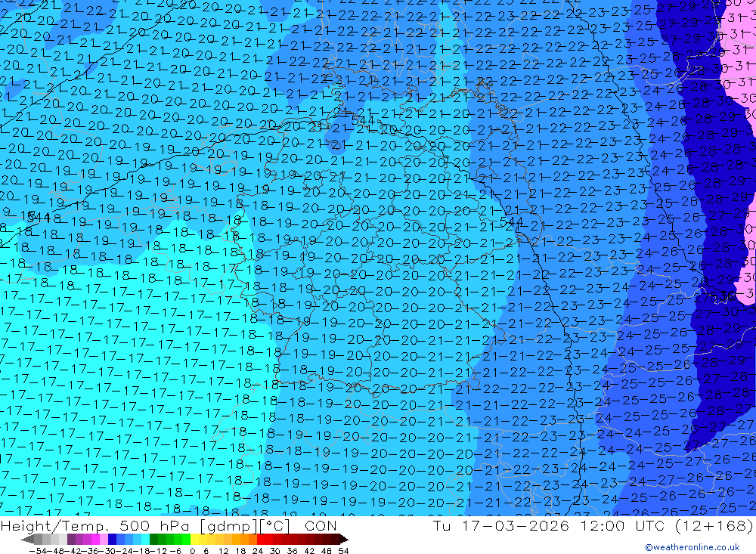Click the legend value label '54'
This screenshot has width=756, height=554.
[343, 551]
